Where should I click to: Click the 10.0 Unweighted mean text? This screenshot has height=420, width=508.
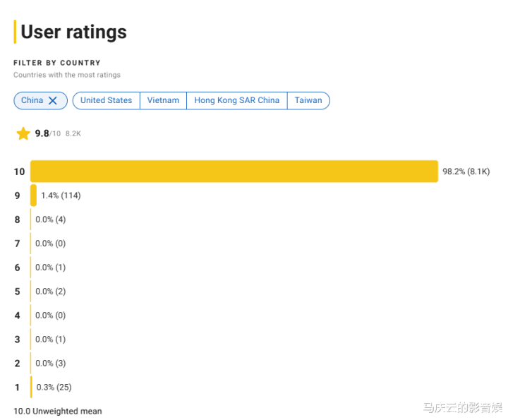[x=58, y=412]
